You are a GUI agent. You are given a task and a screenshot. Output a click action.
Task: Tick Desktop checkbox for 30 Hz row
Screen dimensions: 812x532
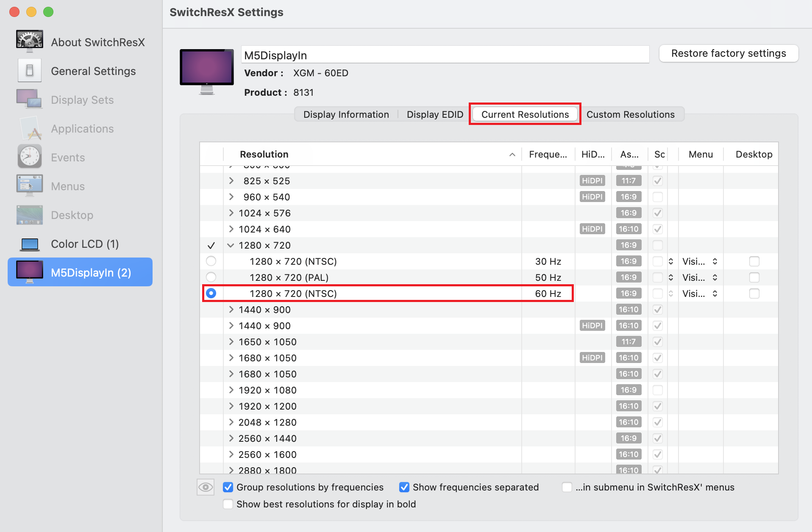tap(754, 261)
